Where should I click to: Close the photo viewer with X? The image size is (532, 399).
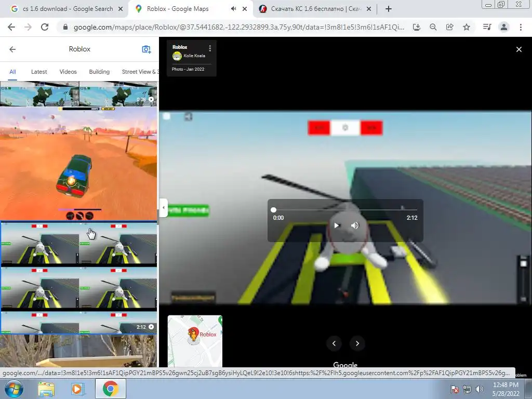pos(519,49)
